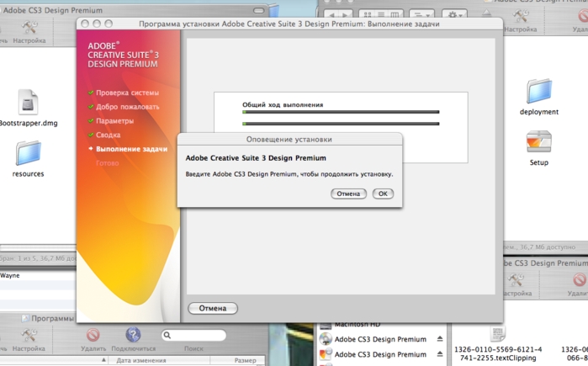The image size is (588, 366).
Task: Select the deployment folder icon
Action: (x=539, y=91)
